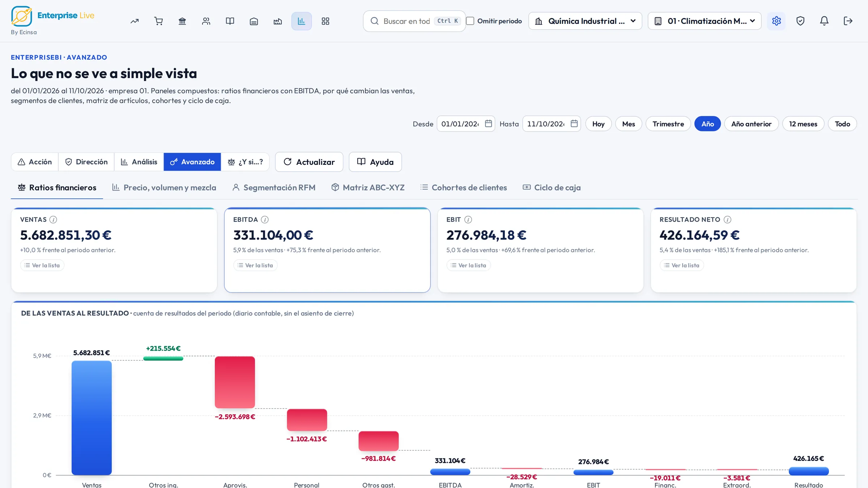868x488 pixels.
Task: Open the bank building module icon
Action: click(182, 21)
